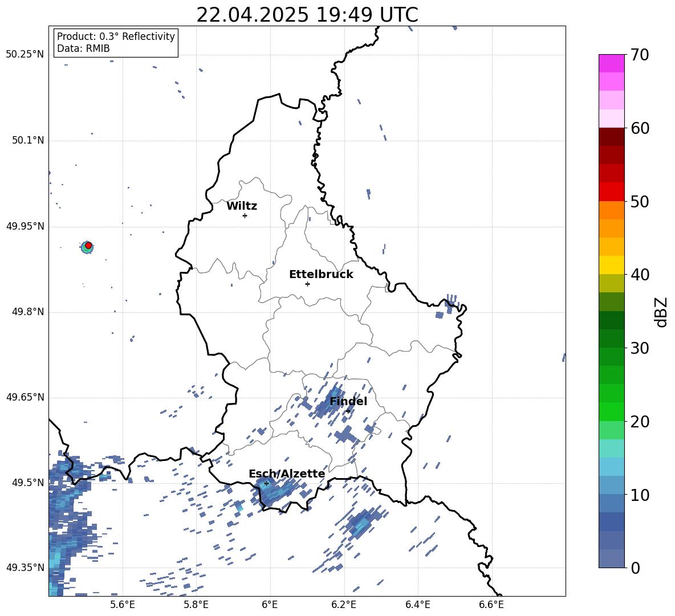Click the colorbar value 20
The image size is (675, 616).
pyautogui.click(x=640, y=421)
